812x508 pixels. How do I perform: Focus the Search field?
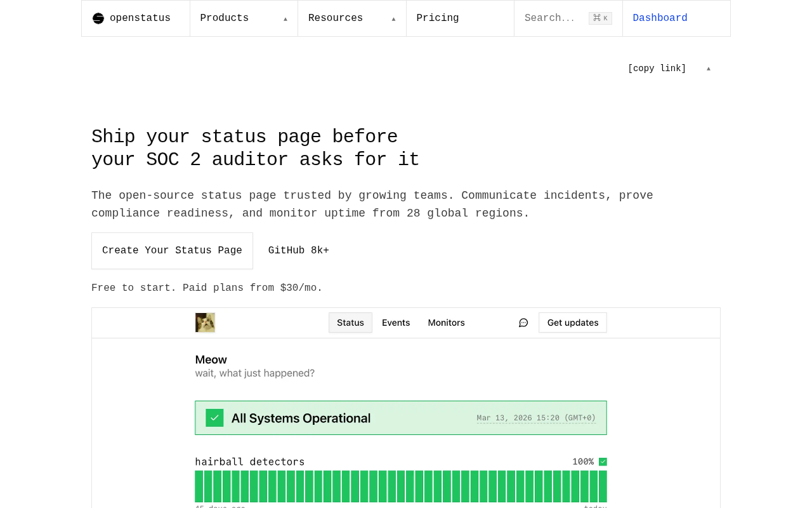pyautogui.click(x=568, y=18)
